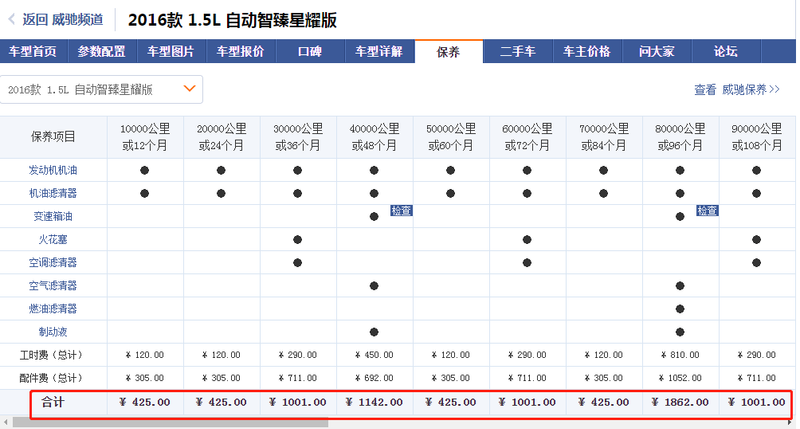Screen dimensions: 800x429
Task: Click the back arrow beside 返回 威驰频道
Action: [12, 19]
